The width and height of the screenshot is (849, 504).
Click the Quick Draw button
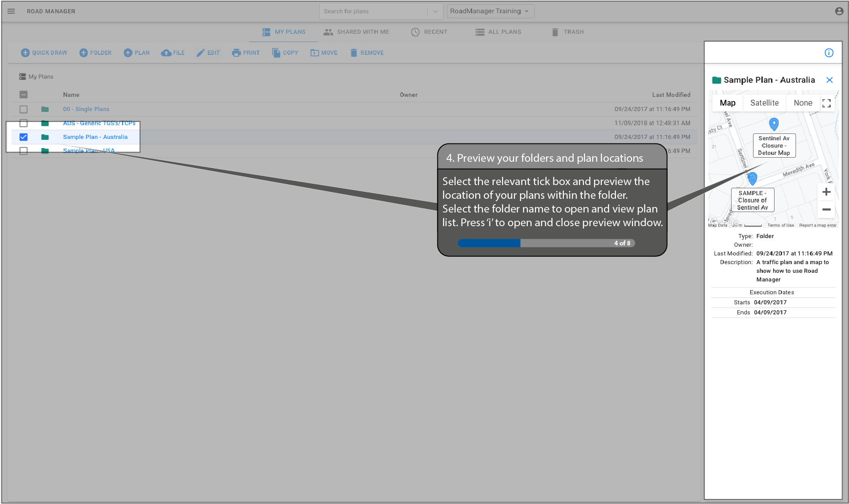click(44, 53)
